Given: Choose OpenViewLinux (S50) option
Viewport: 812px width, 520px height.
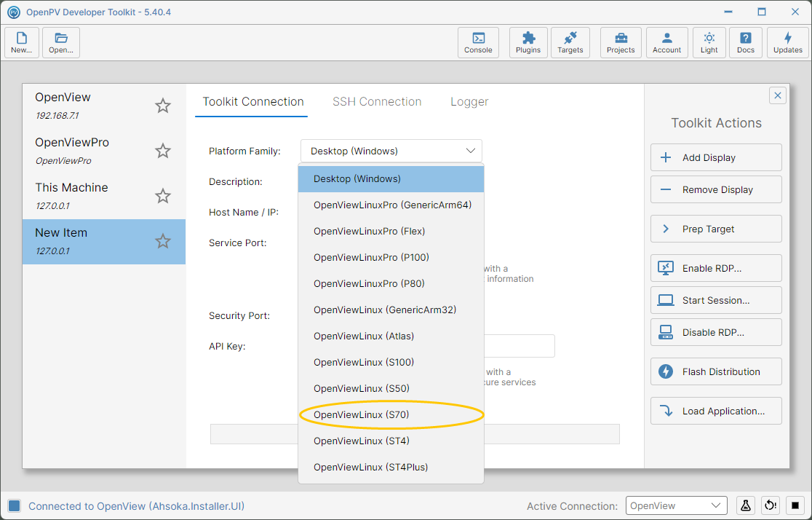Looking at the screenshot, I should pos(391,388).
